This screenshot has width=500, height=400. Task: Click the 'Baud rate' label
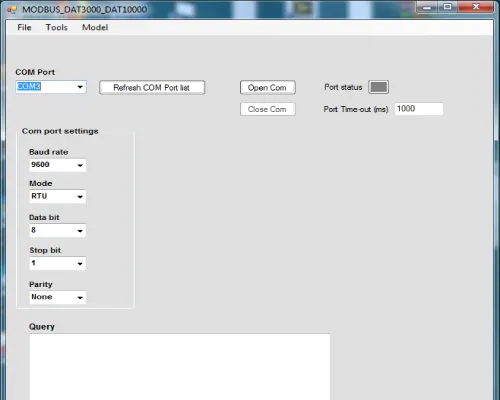pyautogui.click(x=49, y=152)
